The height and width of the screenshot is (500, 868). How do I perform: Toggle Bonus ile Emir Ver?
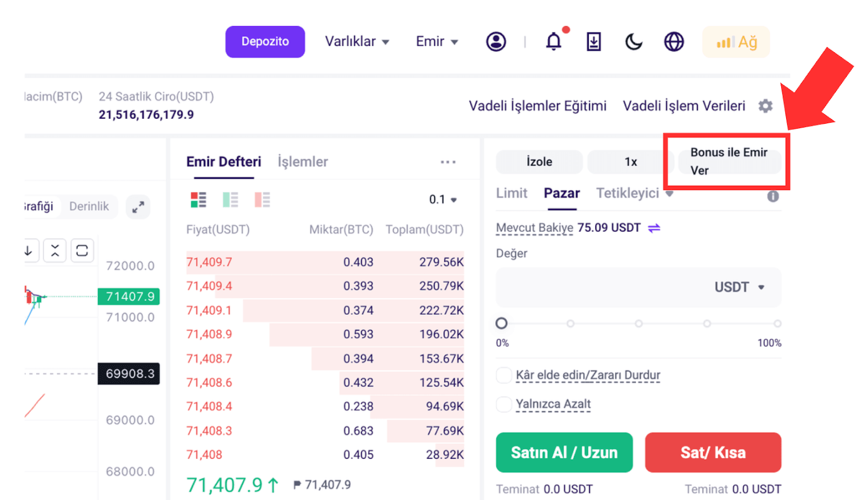tap(729, 161)
